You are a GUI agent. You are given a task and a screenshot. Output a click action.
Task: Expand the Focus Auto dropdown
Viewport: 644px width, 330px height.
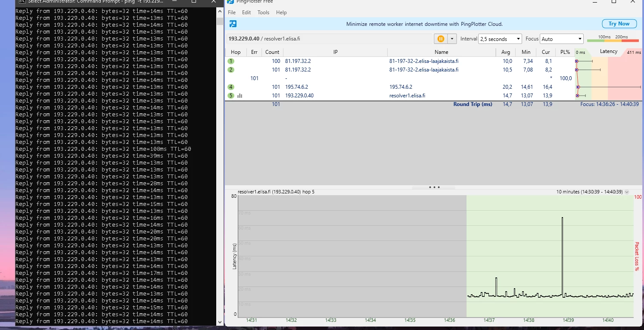pyautogui.click(x=561, y=39)
